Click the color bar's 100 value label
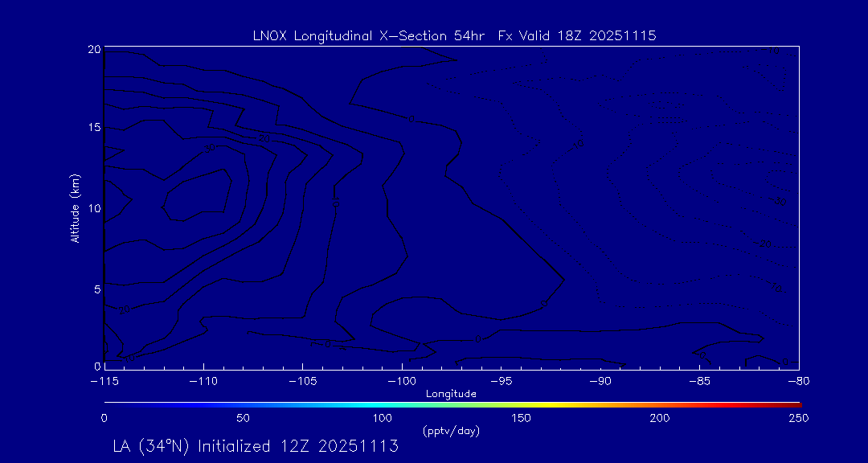 point(383,419)
